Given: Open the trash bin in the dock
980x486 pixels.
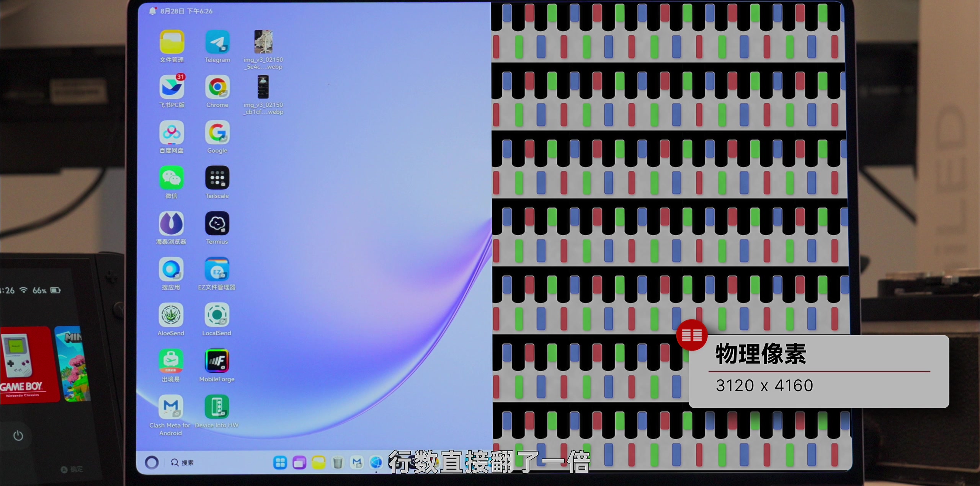Looking at the screenshot, I should click(x=338, y=463).
